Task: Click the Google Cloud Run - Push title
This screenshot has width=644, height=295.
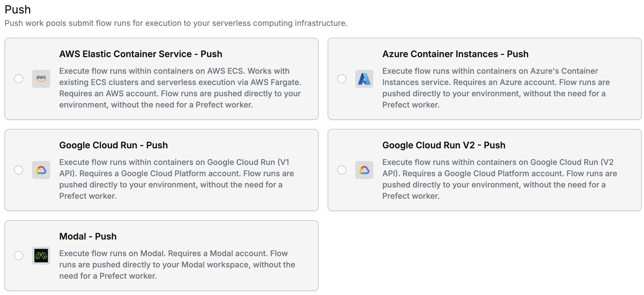Action: (113, 145)
